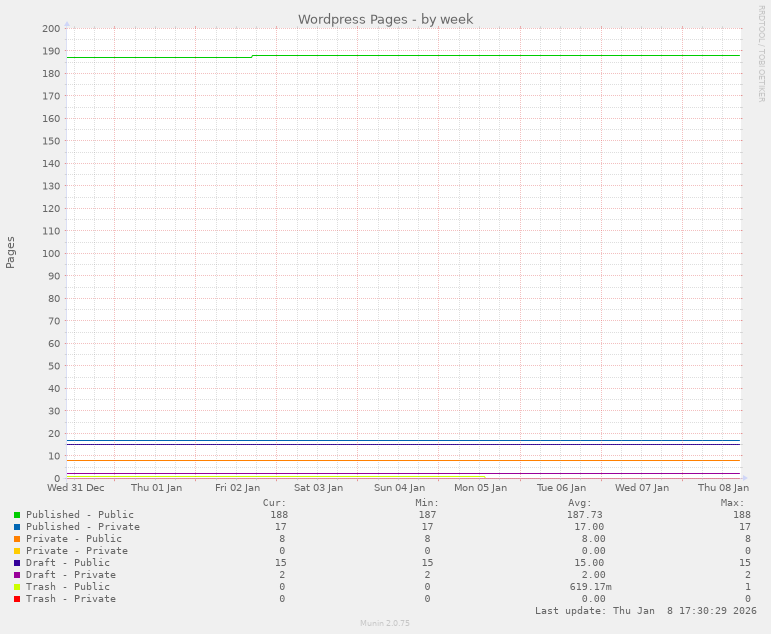Click the 'Sun 04 Jan' x-axis label
Screen dimensions: 771x634
point(399,487)
